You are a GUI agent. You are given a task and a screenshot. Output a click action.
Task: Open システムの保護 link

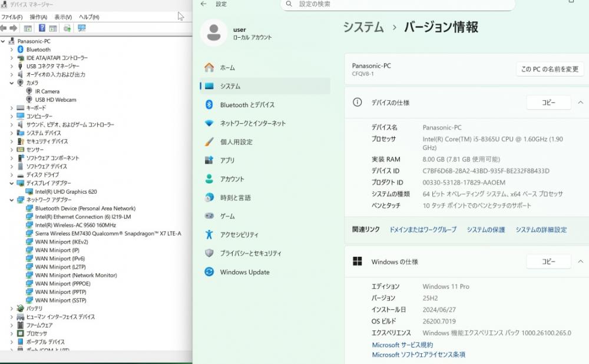(x=486, y=230)
